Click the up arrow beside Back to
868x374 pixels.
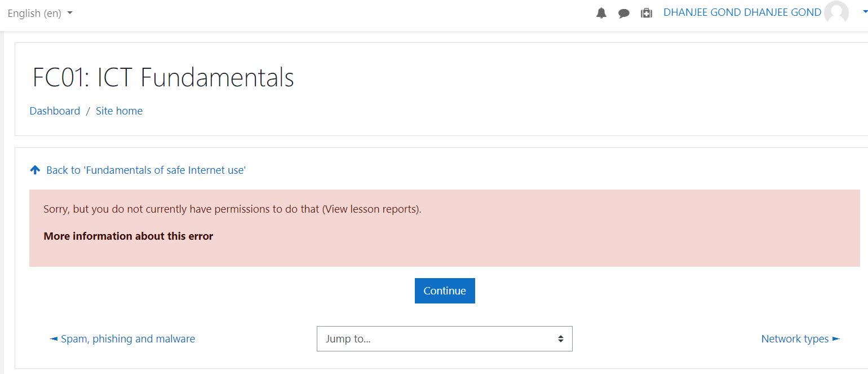tap(35, 170)
